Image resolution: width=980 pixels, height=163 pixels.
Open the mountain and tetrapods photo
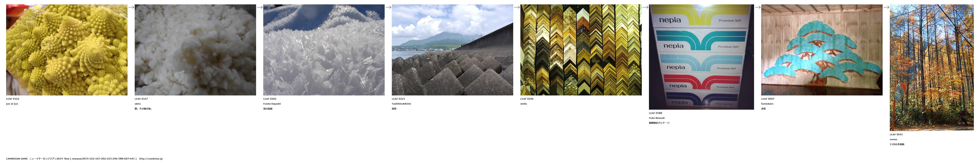(452, 50)
